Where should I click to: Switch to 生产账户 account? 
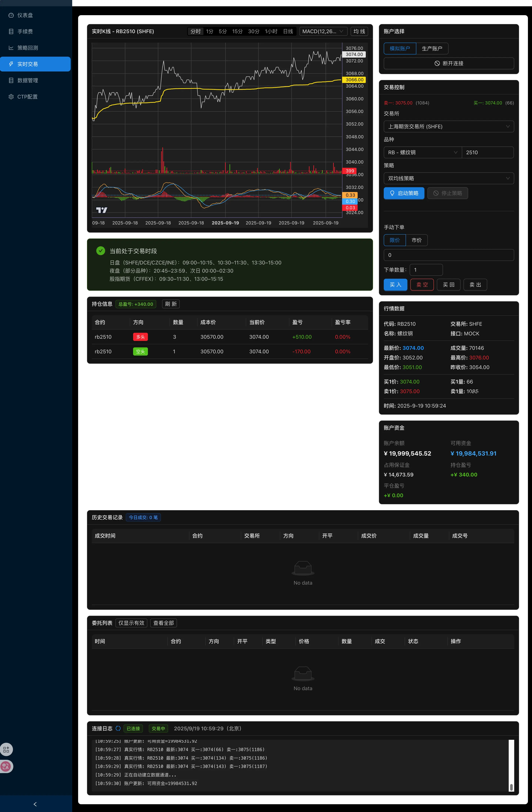tap(432, 49)
